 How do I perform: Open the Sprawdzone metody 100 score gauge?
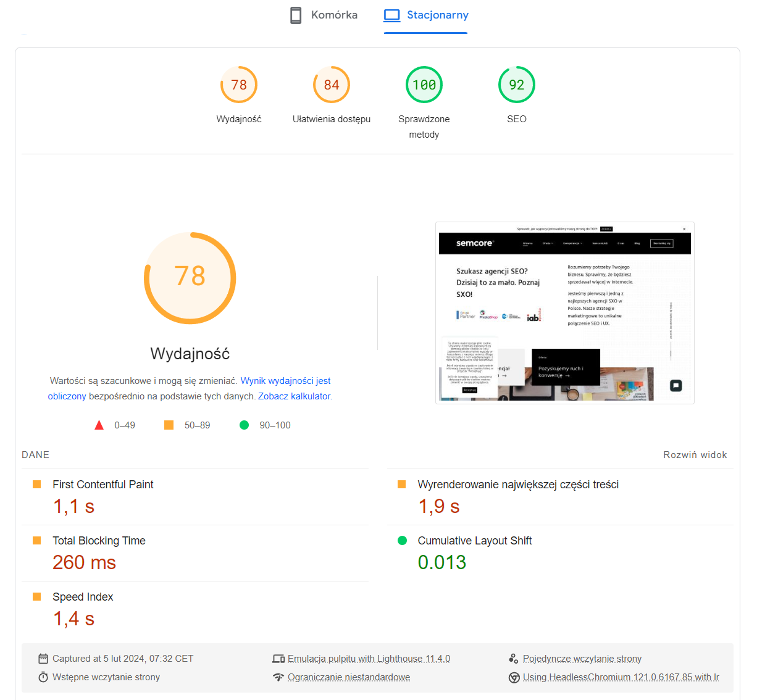pyautogui.click(x=424, y=102)
